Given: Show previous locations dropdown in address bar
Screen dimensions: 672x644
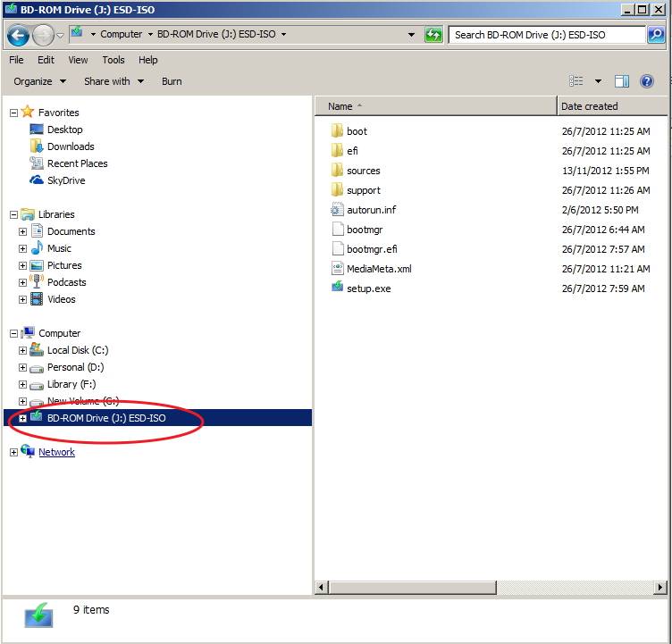Looking at the screenshot, I should coord(411,35).
